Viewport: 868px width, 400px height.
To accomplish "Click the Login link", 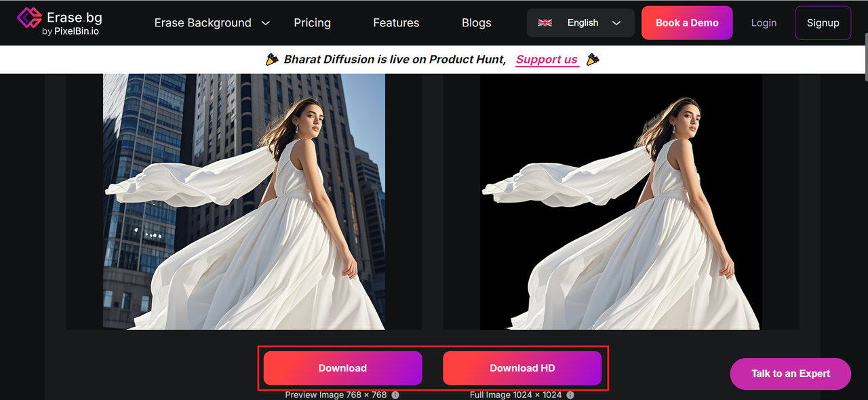I will pyautogui.click(x=764, y=23).
